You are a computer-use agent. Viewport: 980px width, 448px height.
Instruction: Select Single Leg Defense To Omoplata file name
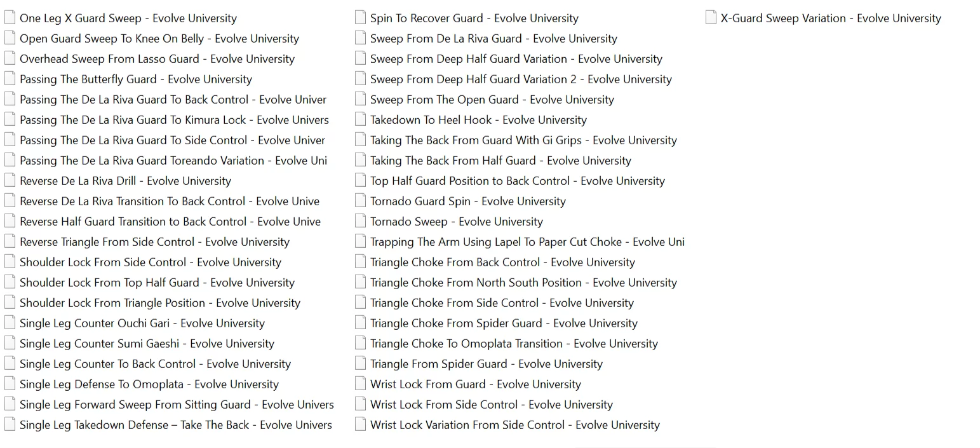pos(149,384)
